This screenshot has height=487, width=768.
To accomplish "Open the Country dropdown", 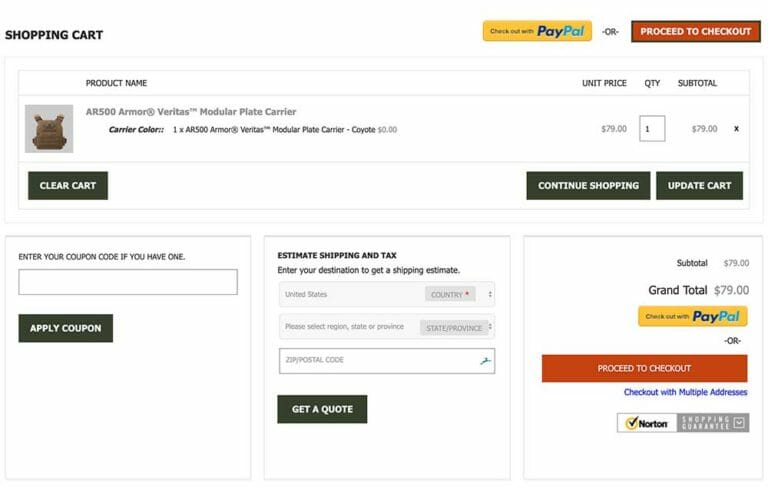I will (x=386, y=295).
